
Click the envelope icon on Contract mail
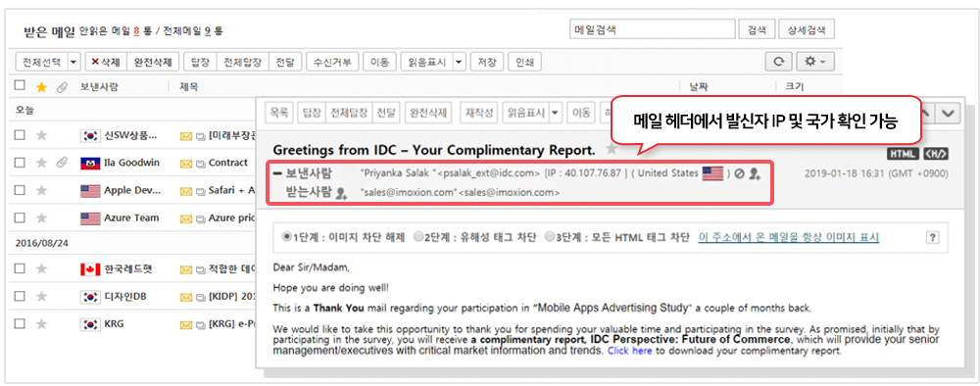coord(185,163)
